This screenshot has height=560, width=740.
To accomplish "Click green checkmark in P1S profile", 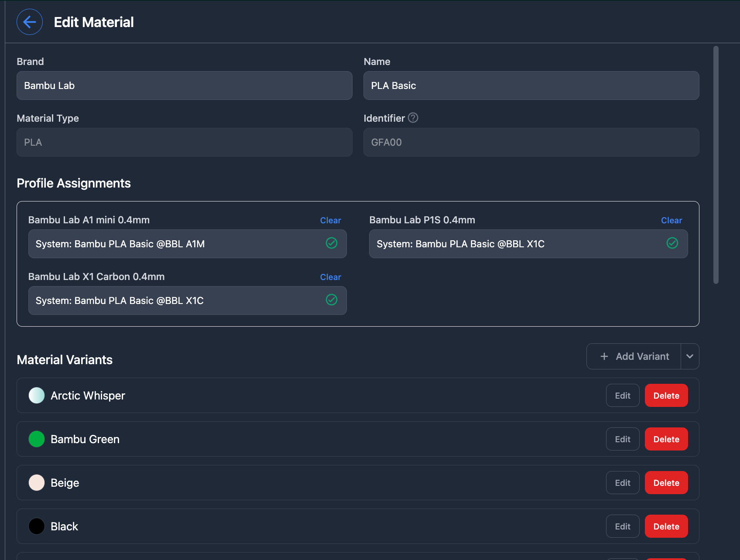I will tap(672, 243).
